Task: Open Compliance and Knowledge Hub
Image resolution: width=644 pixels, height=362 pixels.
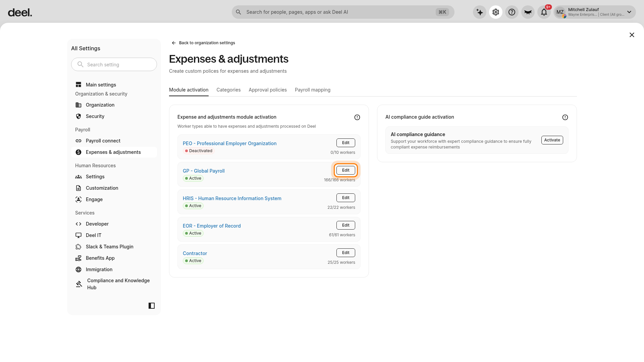Action: 114,284
